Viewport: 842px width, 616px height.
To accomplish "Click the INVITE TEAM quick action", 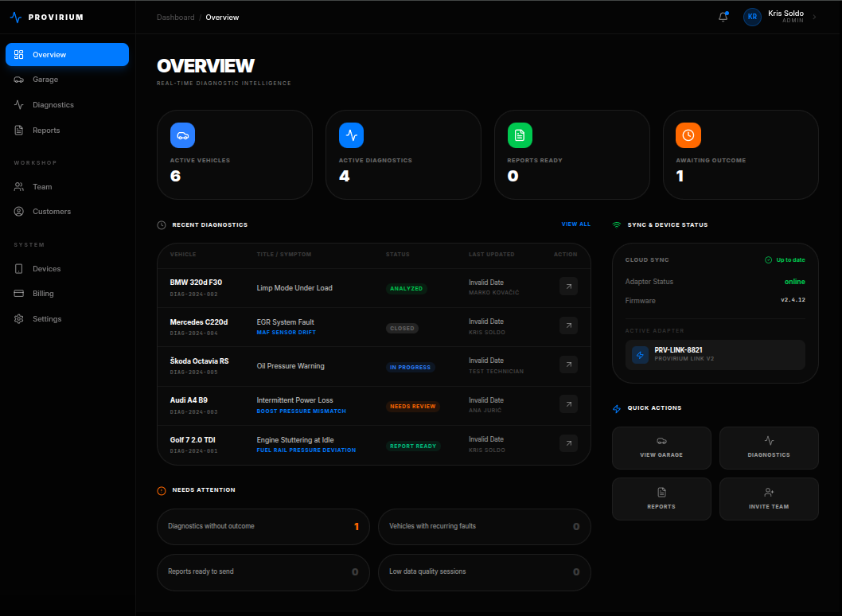I will [768, 498].
